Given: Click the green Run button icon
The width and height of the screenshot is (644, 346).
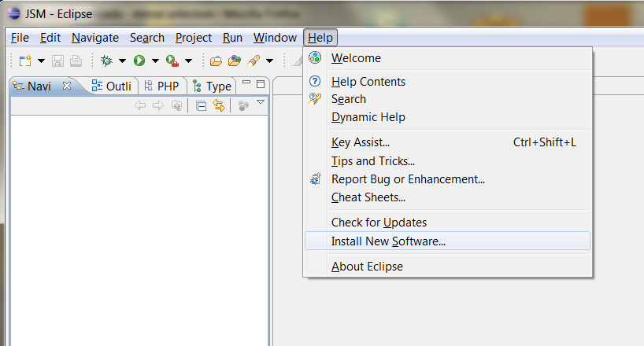Looking at the screenshot, I should (x=139, y=61).
